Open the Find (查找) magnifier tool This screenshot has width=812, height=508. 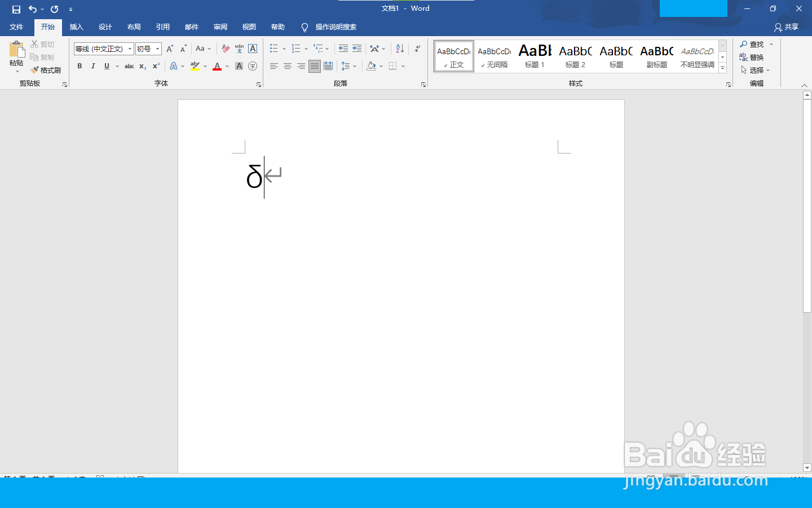752,44
